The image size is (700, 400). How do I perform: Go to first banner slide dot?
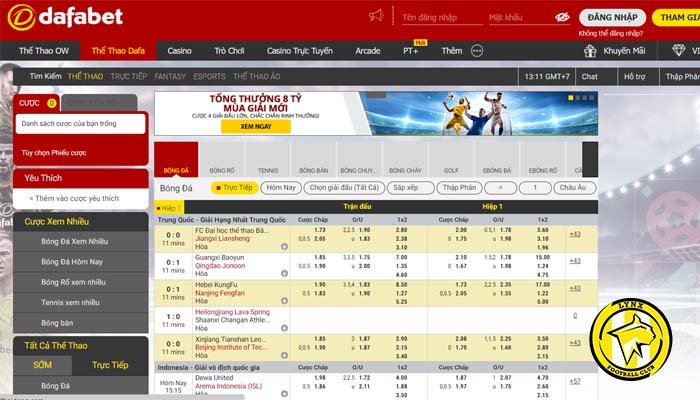click(571, 98)
